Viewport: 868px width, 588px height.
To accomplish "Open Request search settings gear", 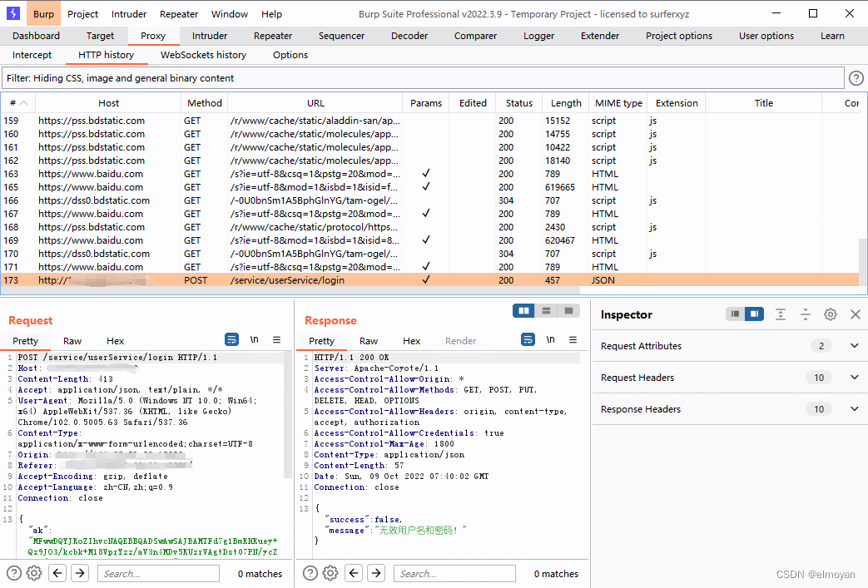I will tap(34, 573).
